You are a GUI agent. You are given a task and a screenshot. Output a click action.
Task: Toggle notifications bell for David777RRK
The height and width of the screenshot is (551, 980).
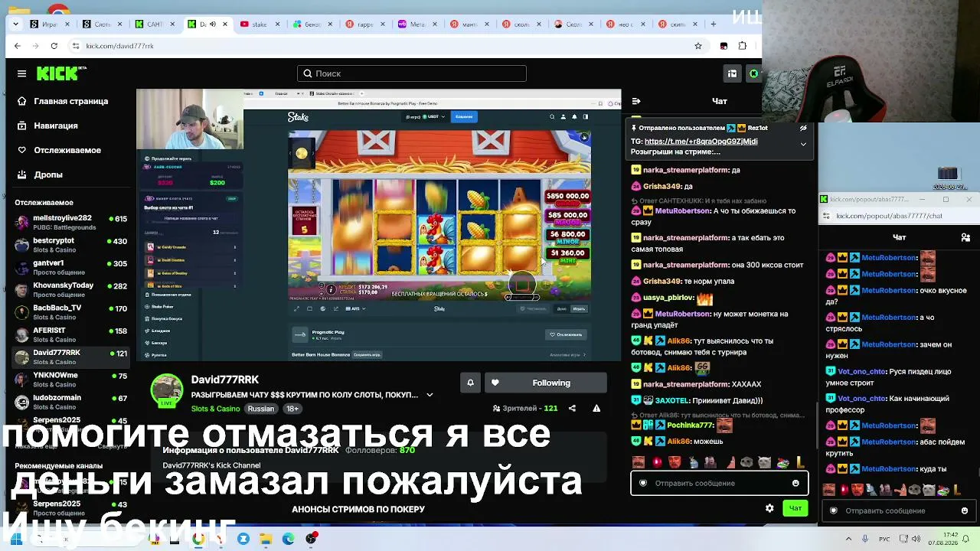coord(470,383)
